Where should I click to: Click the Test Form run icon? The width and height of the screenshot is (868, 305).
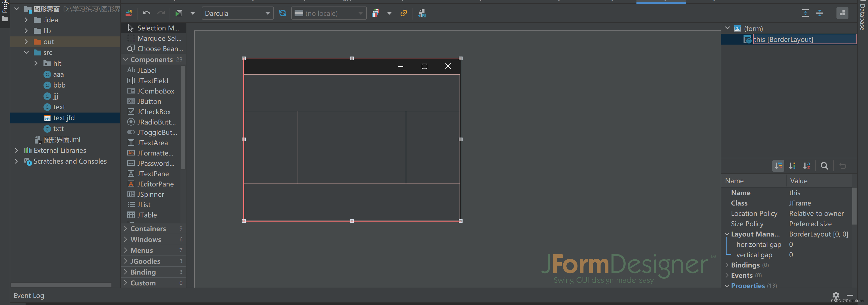[x=179, y=13]
